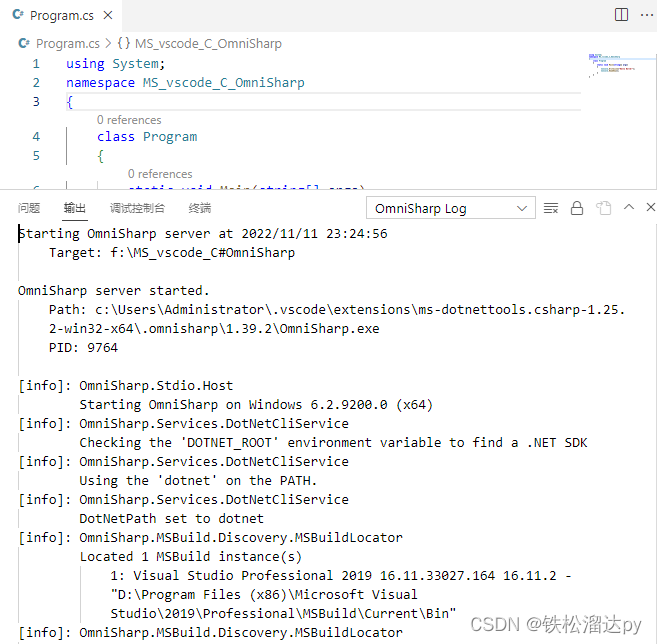Split the editor to the right
The image size is (657, 644).
pyautogui.click(x=621, y=15)
